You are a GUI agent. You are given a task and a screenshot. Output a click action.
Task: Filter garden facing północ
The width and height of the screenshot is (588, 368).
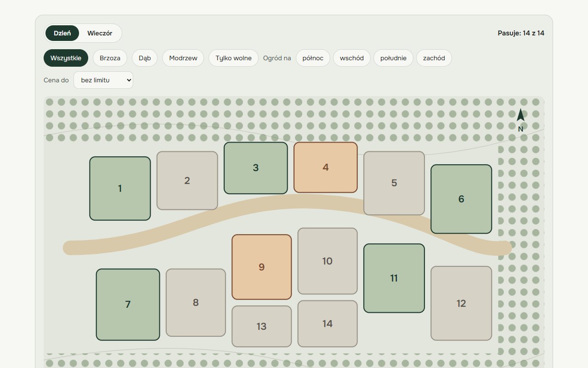pyautogui.click(x=313, y=58)
